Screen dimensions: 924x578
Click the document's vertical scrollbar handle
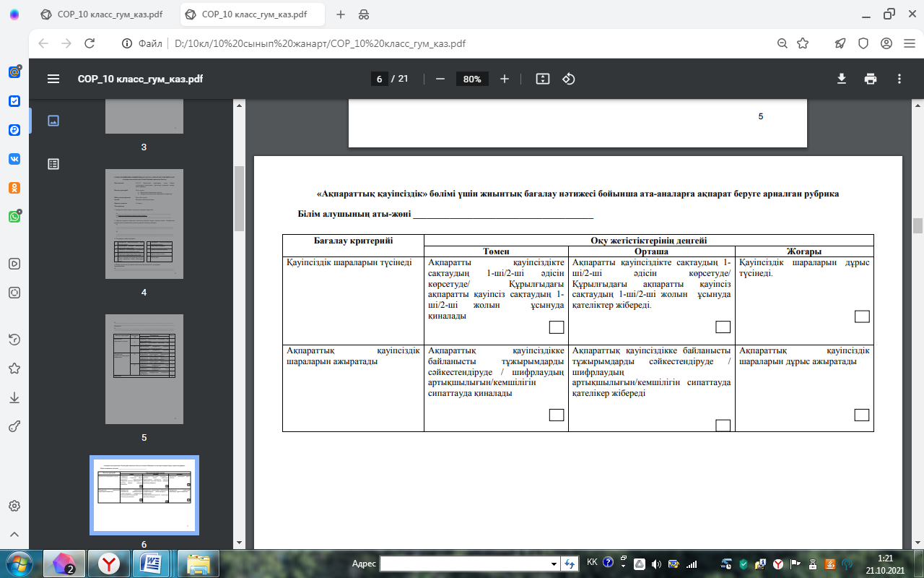pos(918,225)
